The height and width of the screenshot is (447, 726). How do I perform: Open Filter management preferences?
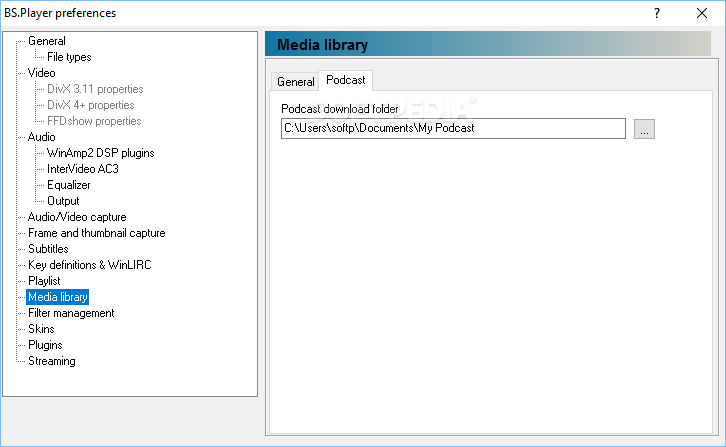[x=71, y=313]
